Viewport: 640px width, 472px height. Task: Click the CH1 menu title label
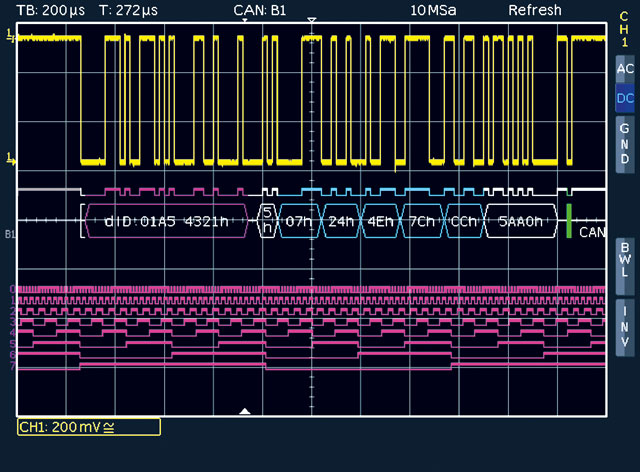coord(624,29)
